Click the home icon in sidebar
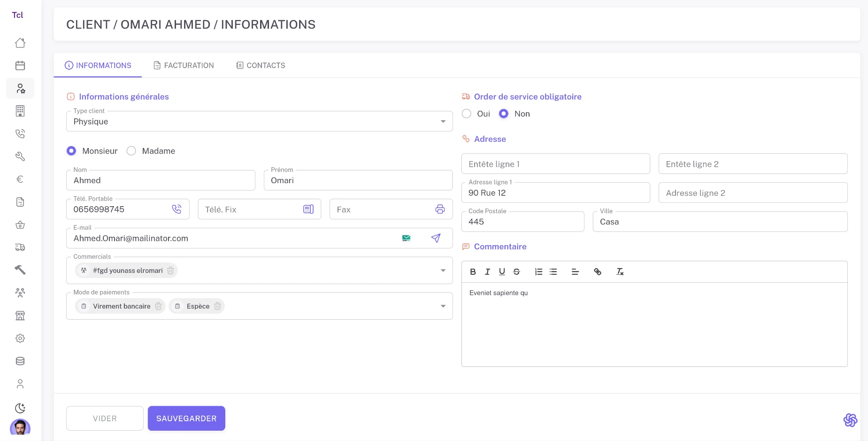This screenshot has height=441, width=868. click(x=20, y=43)
